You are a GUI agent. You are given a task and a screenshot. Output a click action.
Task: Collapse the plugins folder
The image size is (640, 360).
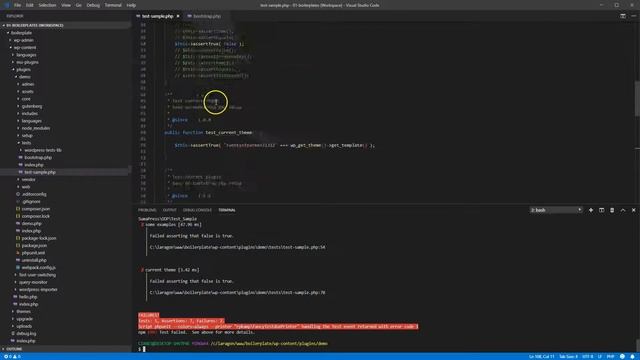point(23,69)
